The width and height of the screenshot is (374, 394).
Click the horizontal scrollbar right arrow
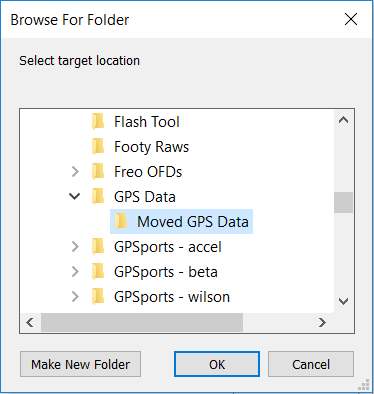(x=322, y=322)
